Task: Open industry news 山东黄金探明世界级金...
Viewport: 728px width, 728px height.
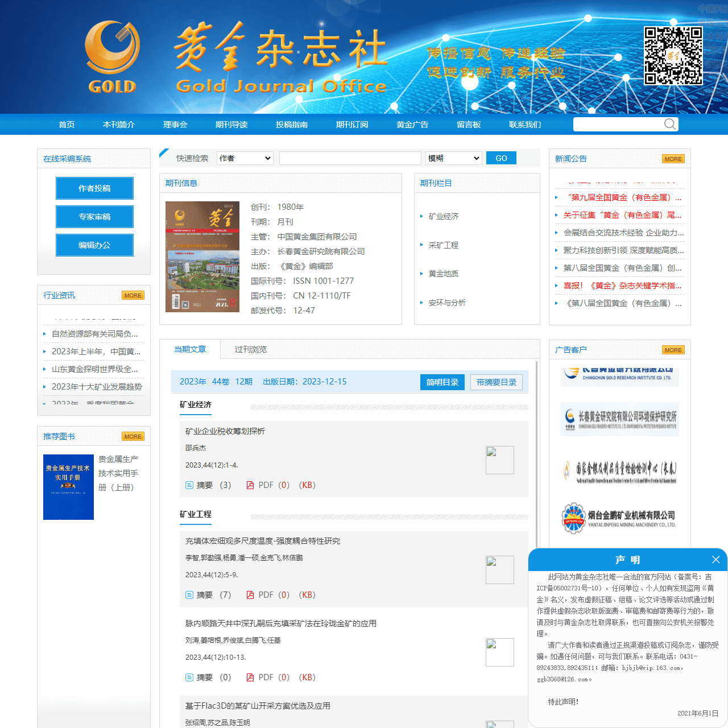Action: [x=95, y=369]
